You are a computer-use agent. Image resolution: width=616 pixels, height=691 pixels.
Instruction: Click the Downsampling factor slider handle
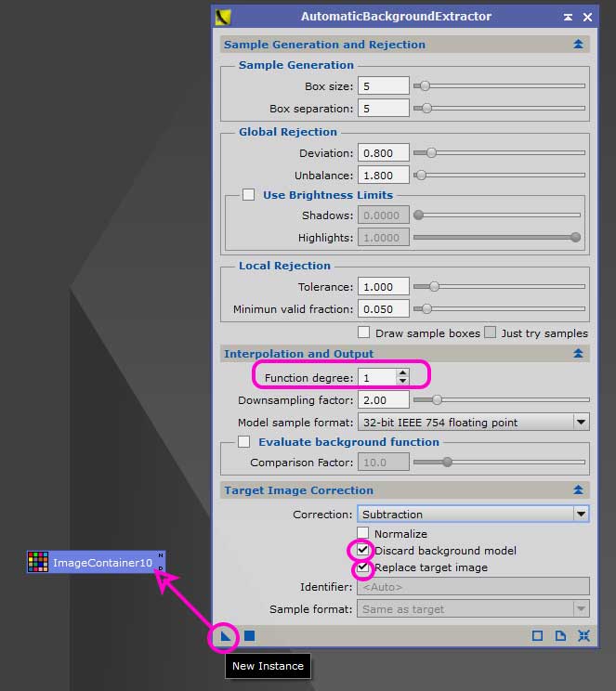coord(437,399)
